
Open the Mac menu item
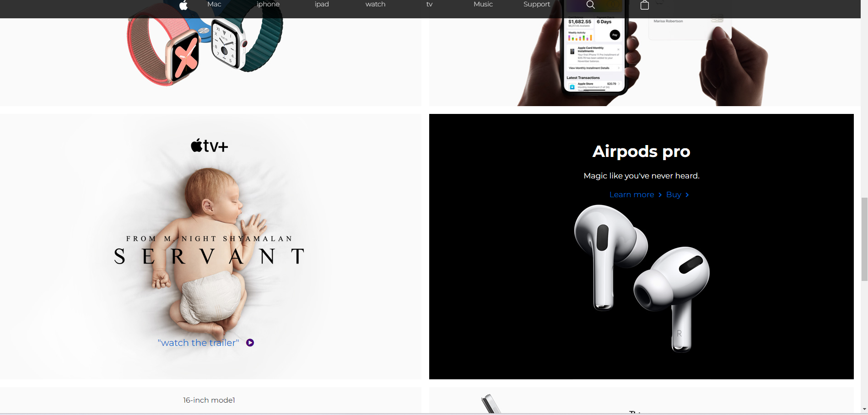[x=214, y=4]
